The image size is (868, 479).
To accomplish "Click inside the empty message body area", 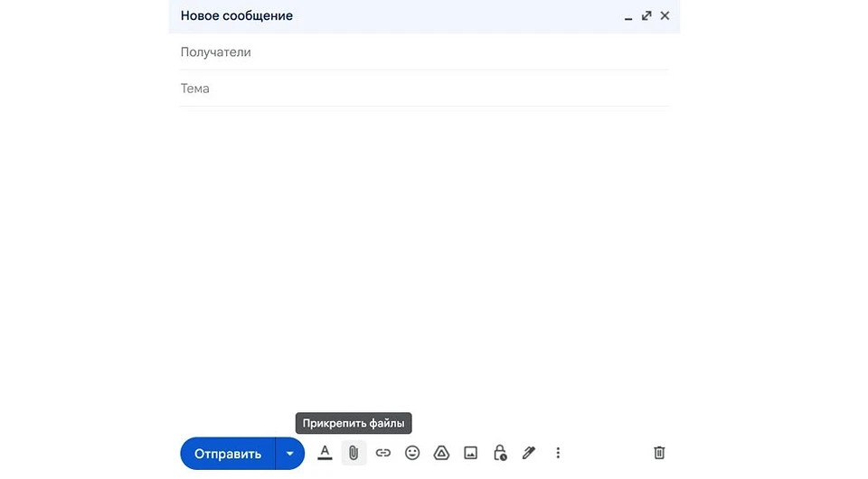I will [x=424, y=255].
